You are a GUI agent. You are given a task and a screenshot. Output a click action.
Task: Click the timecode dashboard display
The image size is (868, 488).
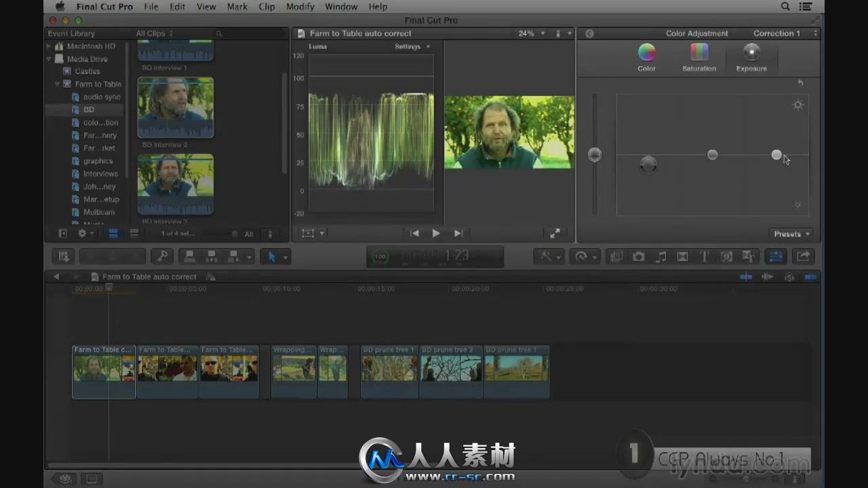(435, 257)
